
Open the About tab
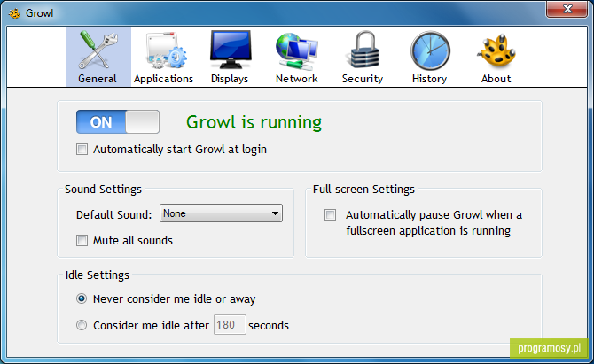point(496,58)
